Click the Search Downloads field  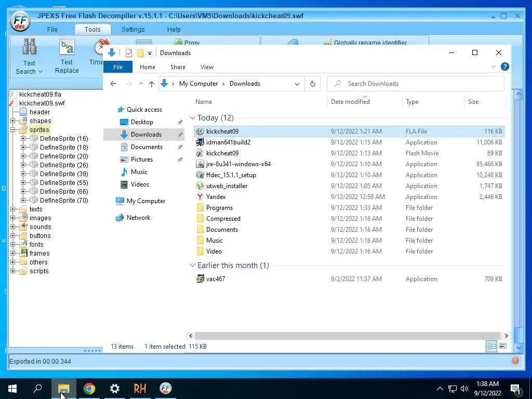point(416,84)
